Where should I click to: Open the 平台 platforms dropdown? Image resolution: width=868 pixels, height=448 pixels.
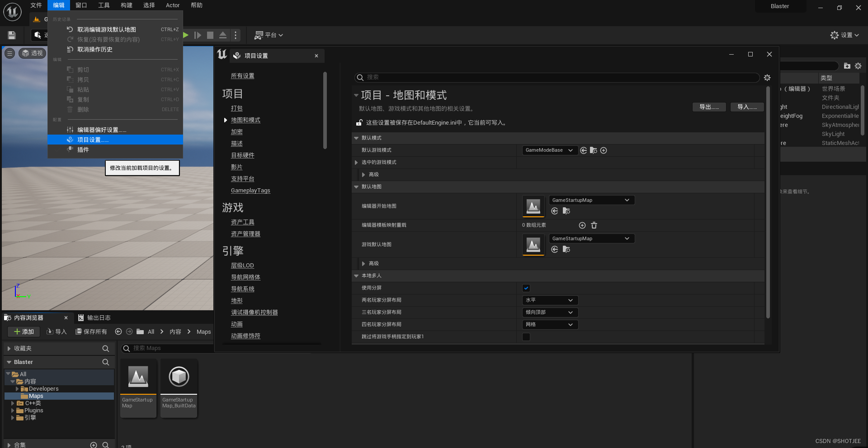tap(269, 35)
